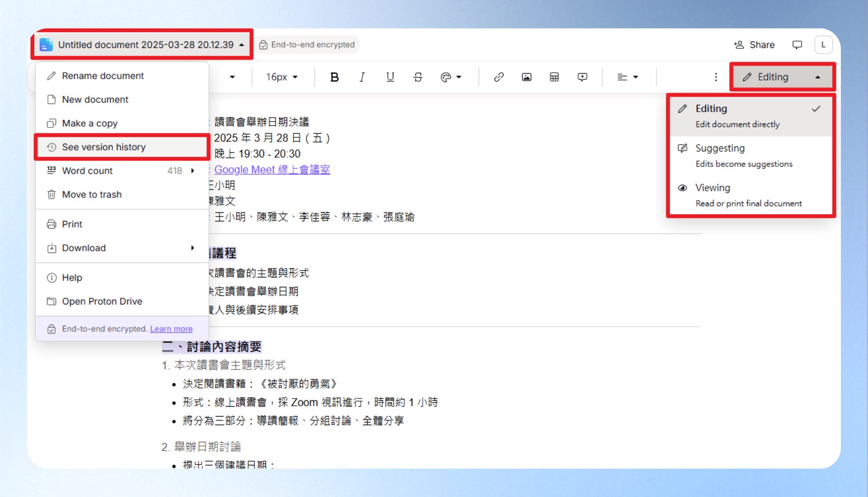Click the bullet 將分為三部分
The height and width of the screenshot is (497, 868).
coord(293,421)
